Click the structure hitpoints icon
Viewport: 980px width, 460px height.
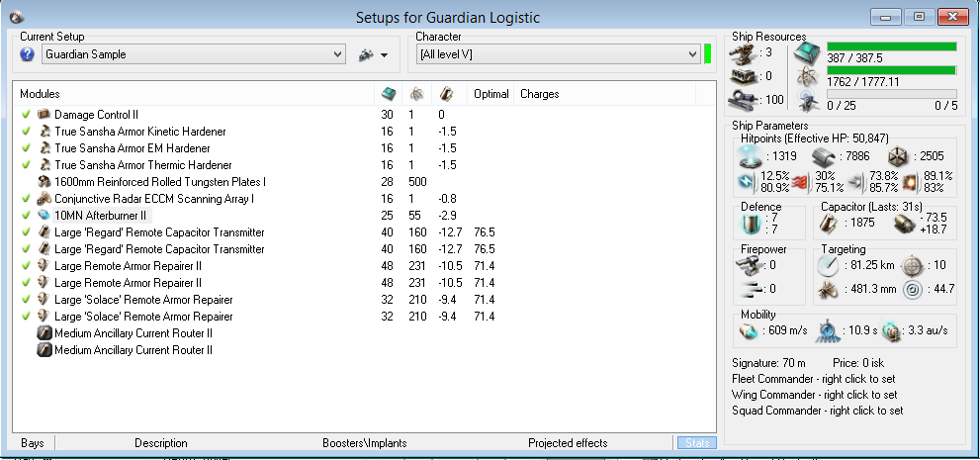pyautogui.click(x=898, y=156)
